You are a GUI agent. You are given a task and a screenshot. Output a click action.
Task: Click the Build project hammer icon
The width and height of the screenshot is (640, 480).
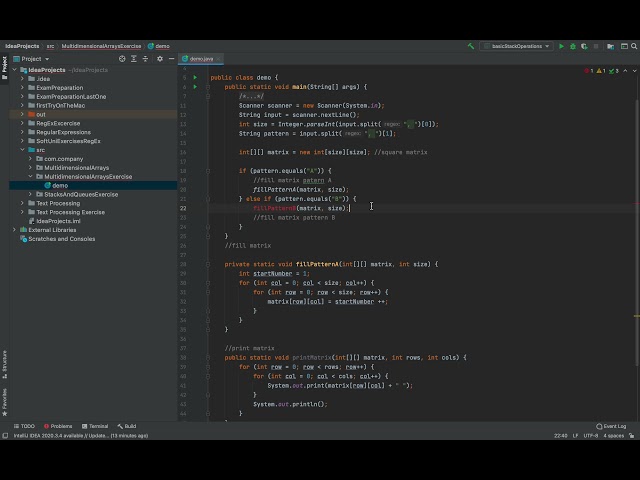tap(471, 46)
